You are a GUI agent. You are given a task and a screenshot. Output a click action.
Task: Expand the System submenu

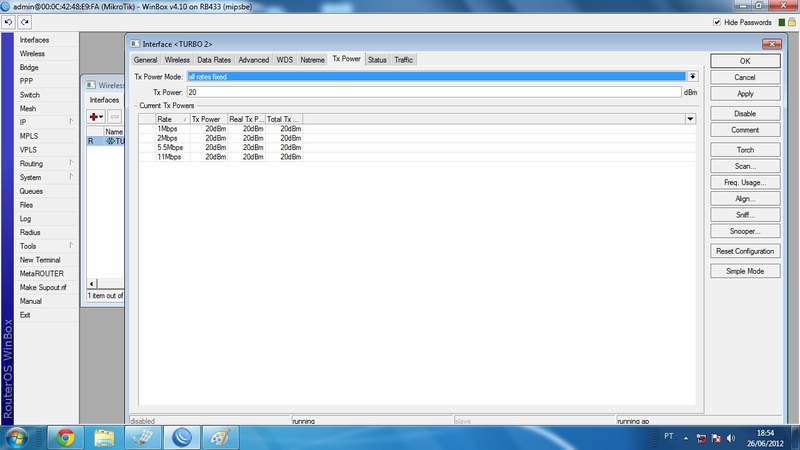(x=71, y=177)
